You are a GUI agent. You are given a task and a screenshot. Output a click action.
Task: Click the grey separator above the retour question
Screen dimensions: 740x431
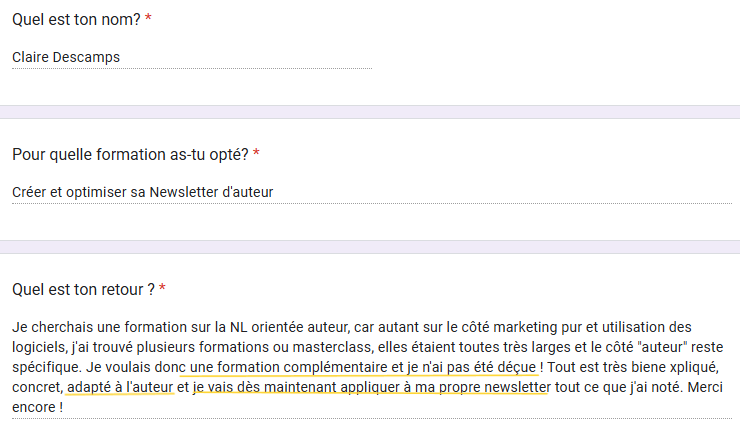(x=370, y=247)
